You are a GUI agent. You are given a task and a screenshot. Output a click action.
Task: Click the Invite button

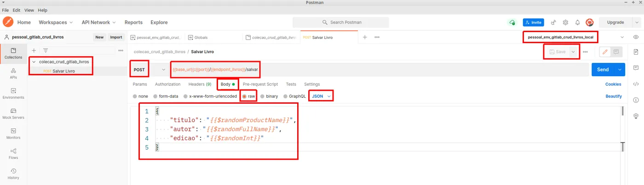(533, 22)
